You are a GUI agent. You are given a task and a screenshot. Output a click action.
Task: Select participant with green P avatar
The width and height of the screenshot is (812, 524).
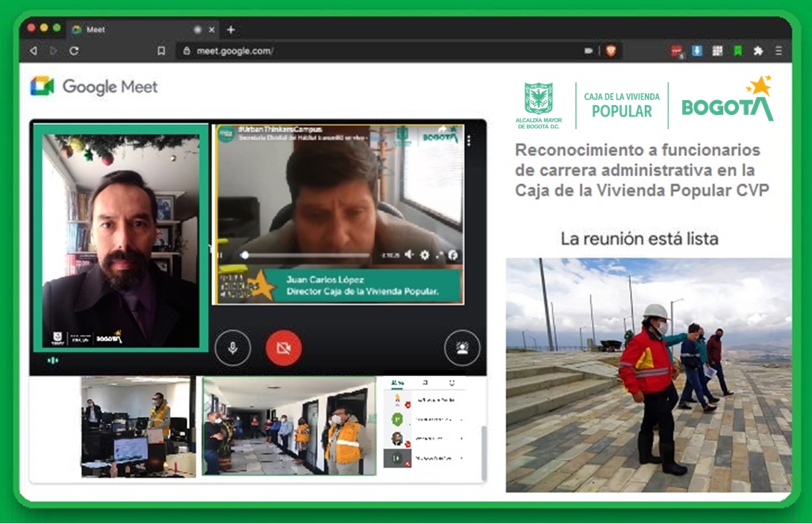pyautogui.click(x=424, y=419)
